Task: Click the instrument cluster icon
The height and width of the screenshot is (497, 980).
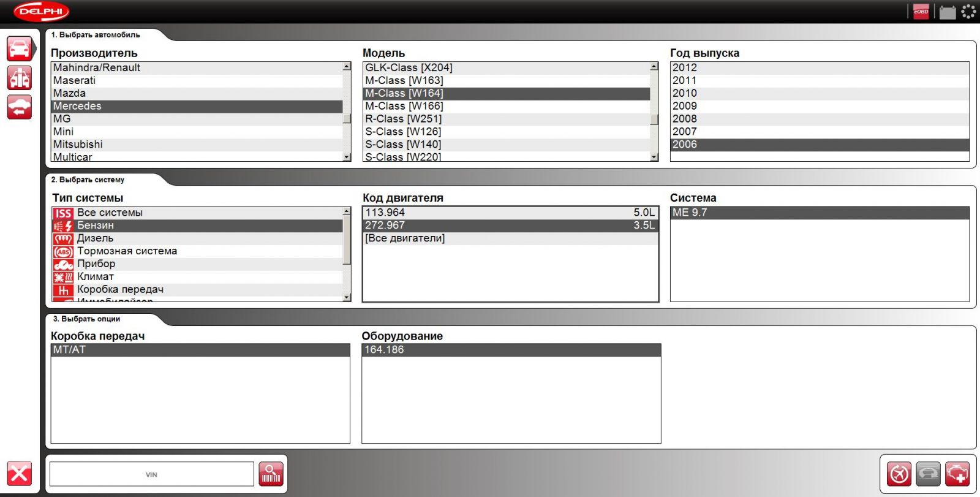Action: [63, 265]
